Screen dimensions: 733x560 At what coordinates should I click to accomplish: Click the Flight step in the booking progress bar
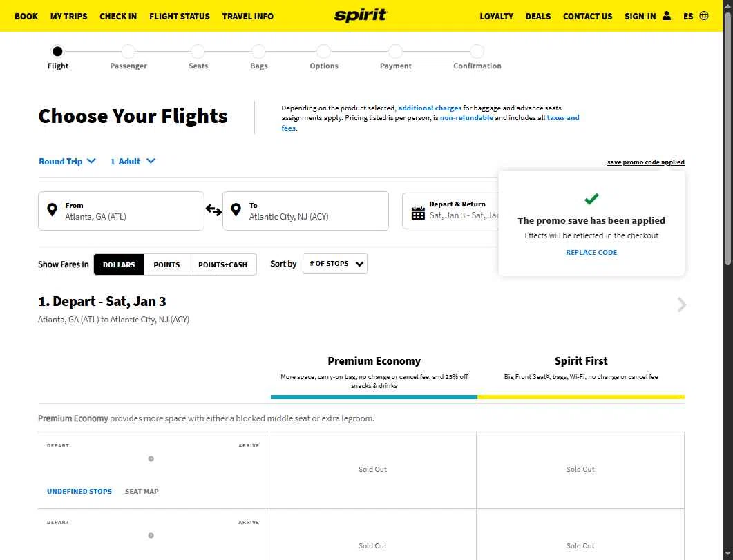(x=57, y=52)
